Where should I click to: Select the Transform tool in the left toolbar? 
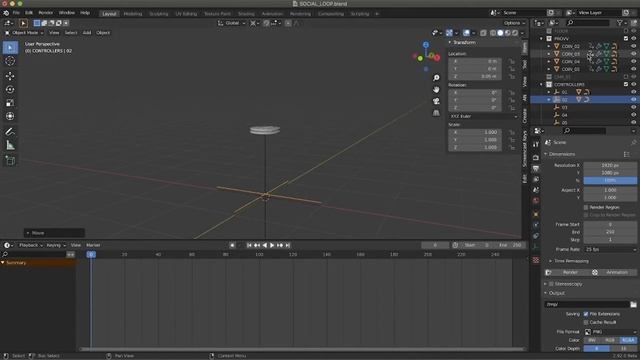coord(10,116)
